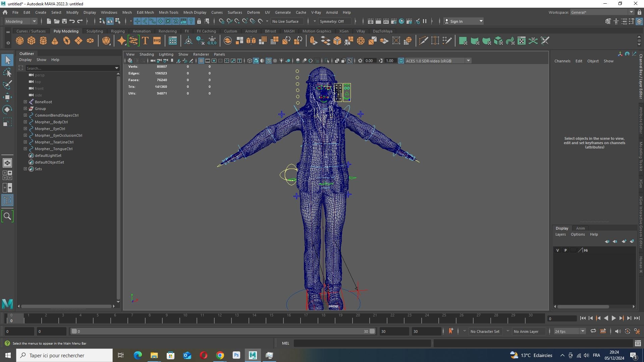This screenshot has width=644, height=362.
Task: Create a polygon sphere from shelf
Action: tap(20, 41)
